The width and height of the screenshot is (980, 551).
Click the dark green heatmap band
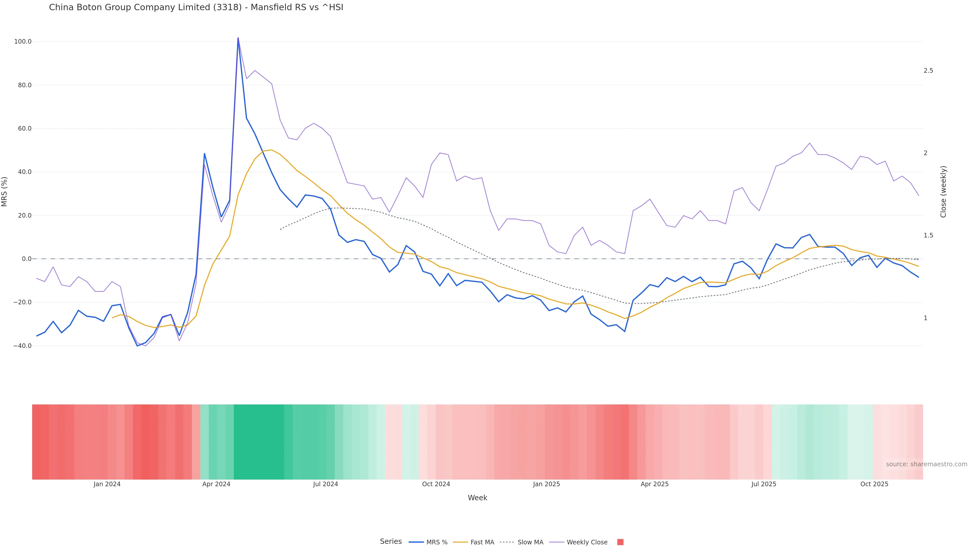259,442
